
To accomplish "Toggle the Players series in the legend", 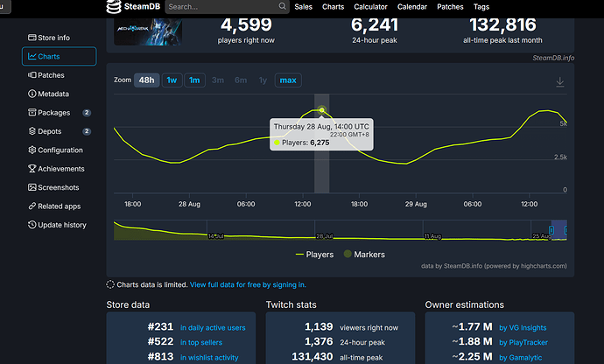I will (x=314, y=255).
